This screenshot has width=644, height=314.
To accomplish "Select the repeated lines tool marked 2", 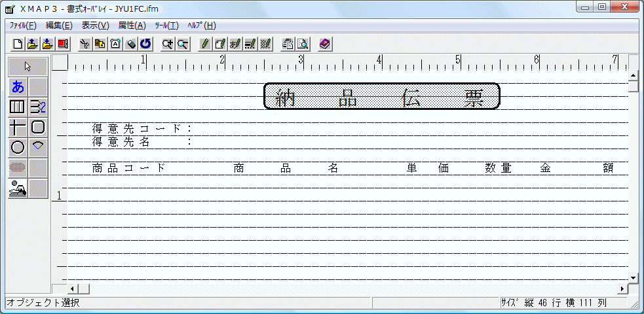I will coord(38,107).
